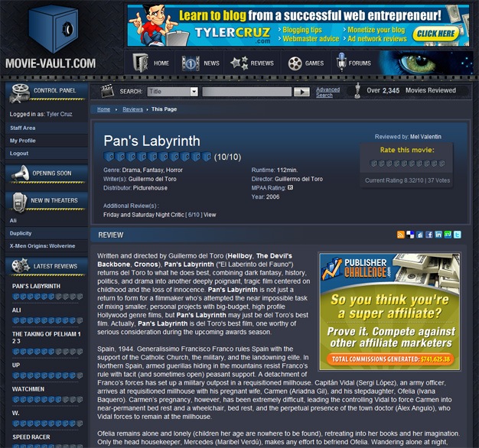Click the Year 2006 value
Viewport: 479px width, 448px height.
272,196
